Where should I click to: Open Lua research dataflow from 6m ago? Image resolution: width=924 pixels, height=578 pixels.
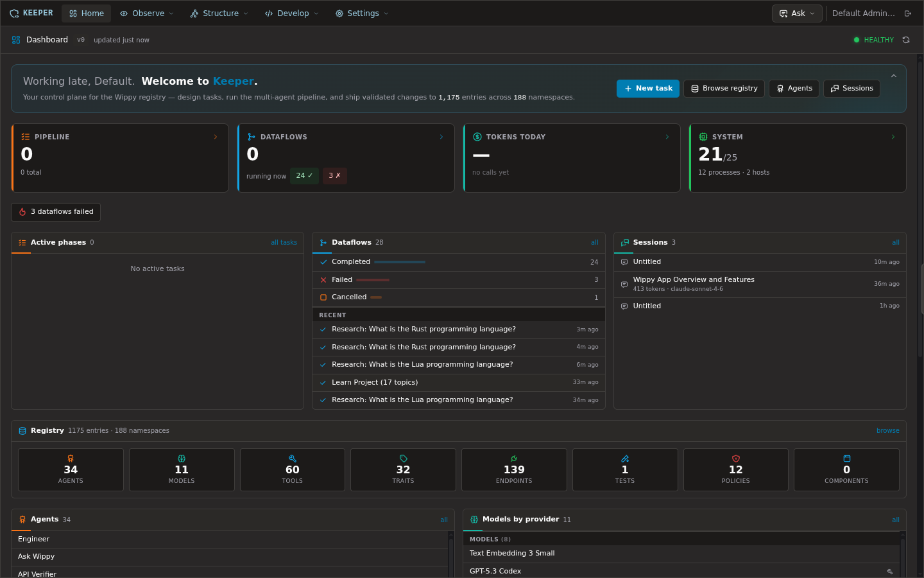coord(459,365)
